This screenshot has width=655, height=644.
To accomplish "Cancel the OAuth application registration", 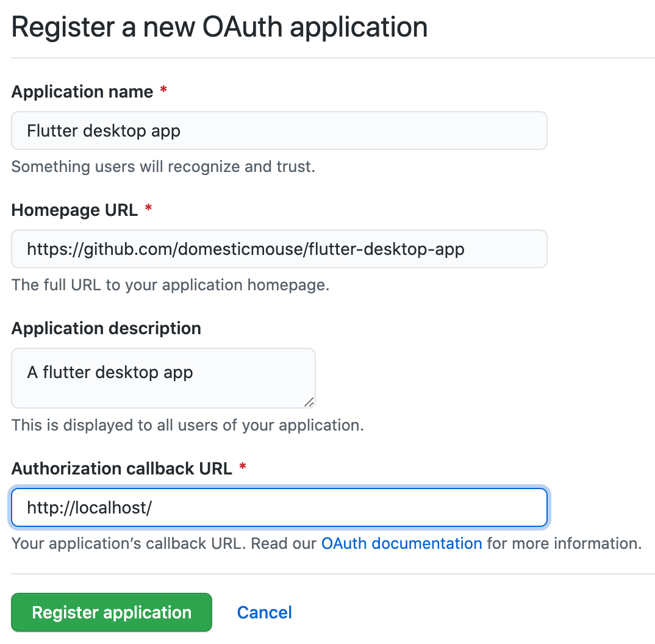I will 264,612.
